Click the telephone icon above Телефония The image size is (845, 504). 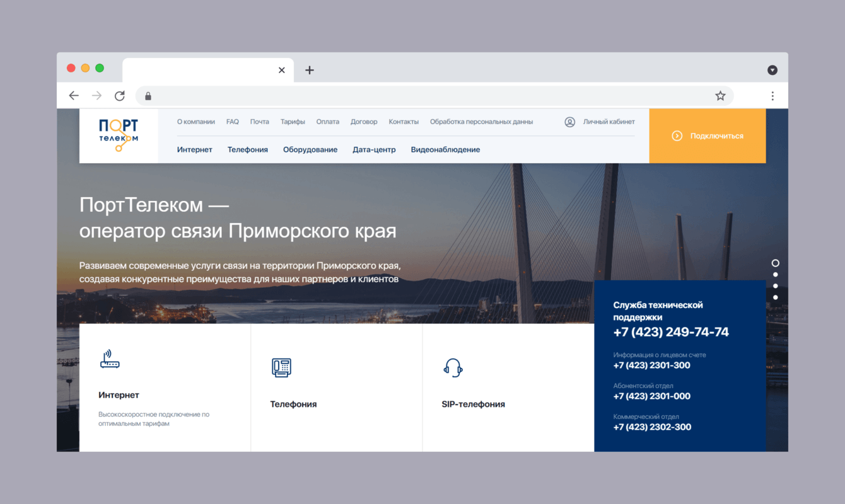281,367
